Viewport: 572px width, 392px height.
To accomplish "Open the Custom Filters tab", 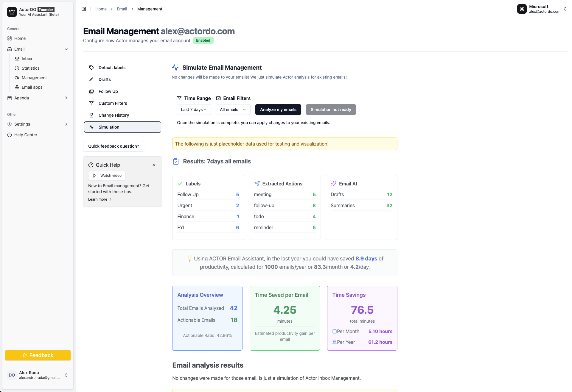I will 113,103.
